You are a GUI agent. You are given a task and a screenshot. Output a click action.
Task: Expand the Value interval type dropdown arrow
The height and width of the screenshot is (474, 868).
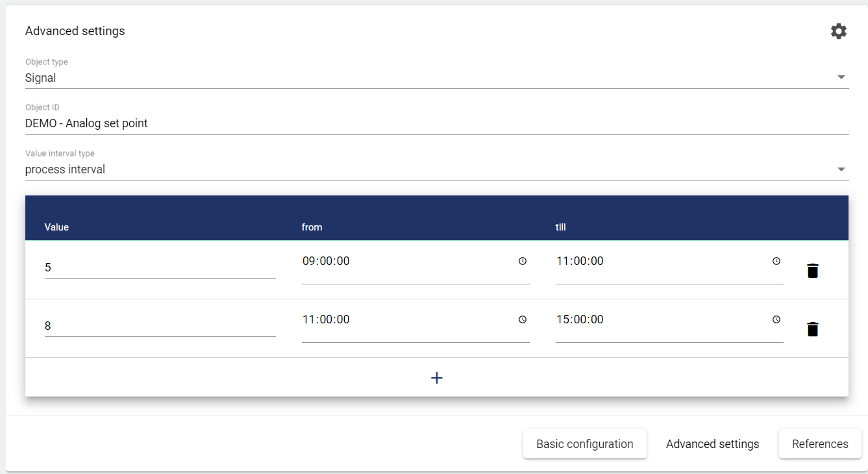[841, 169]
